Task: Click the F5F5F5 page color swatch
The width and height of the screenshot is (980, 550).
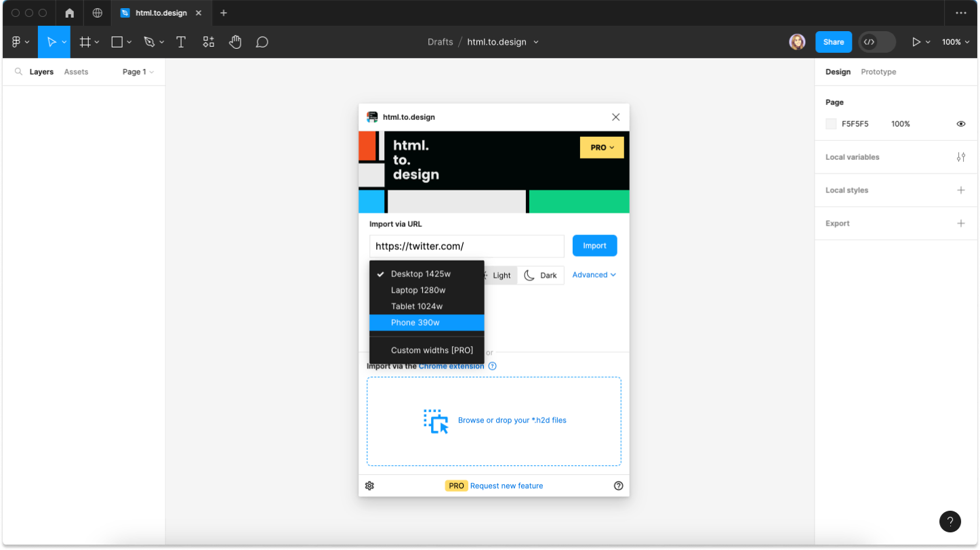Action: point(831,124)
